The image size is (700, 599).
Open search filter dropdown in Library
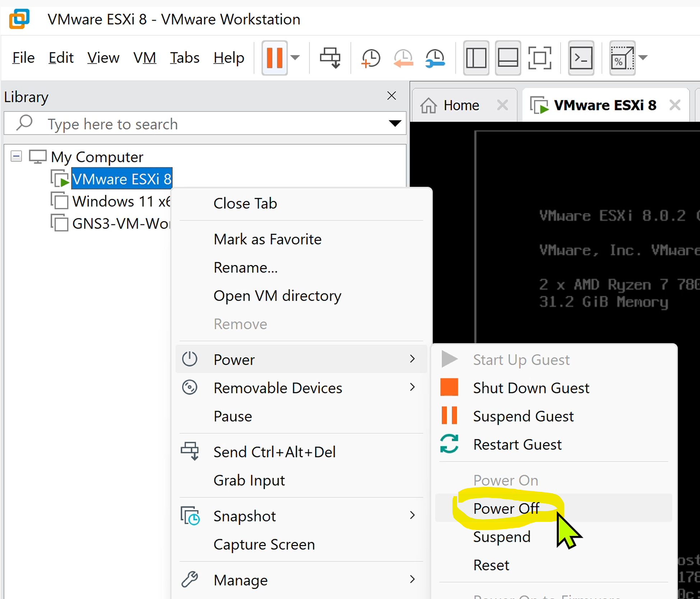pos(395,124)
